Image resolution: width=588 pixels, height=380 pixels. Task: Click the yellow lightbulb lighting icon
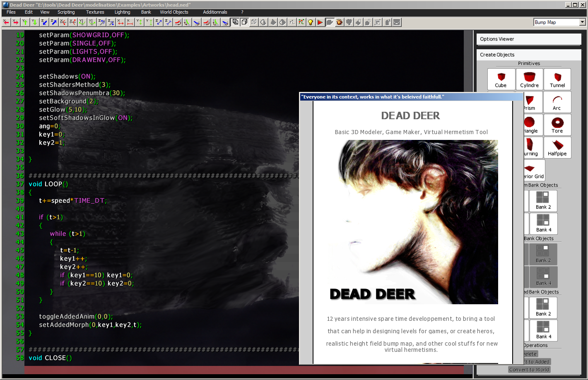click(x=311, y=22)
